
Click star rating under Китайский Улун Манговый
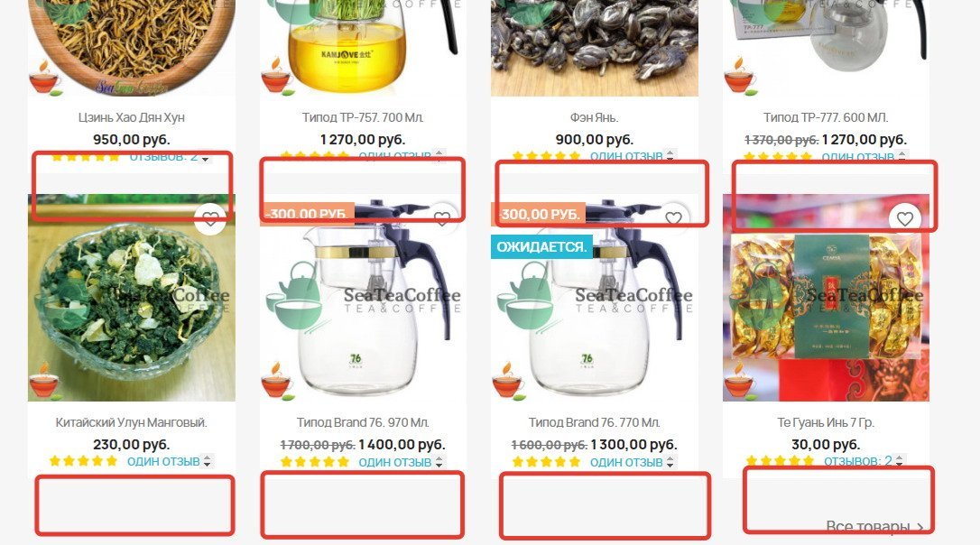coord(83,461)
